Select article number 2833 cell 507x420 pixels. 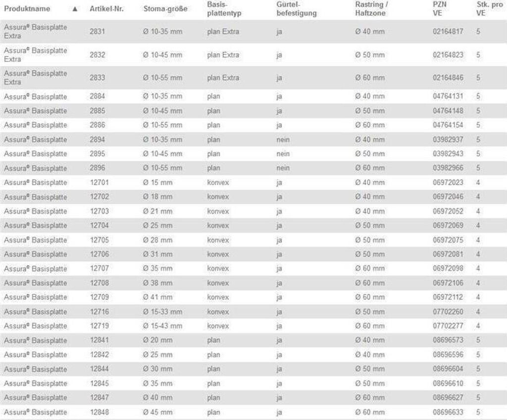tap(98, 78)
